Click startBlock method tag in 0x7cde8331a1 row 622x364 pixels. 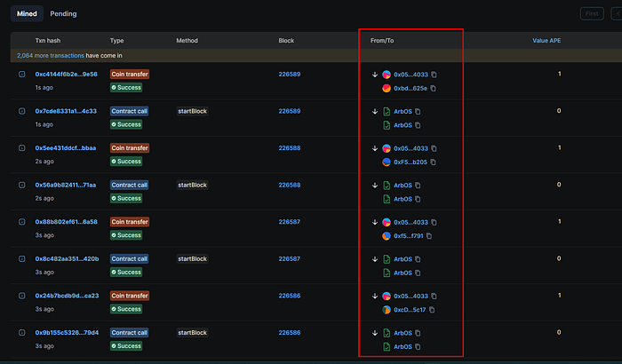193,111
